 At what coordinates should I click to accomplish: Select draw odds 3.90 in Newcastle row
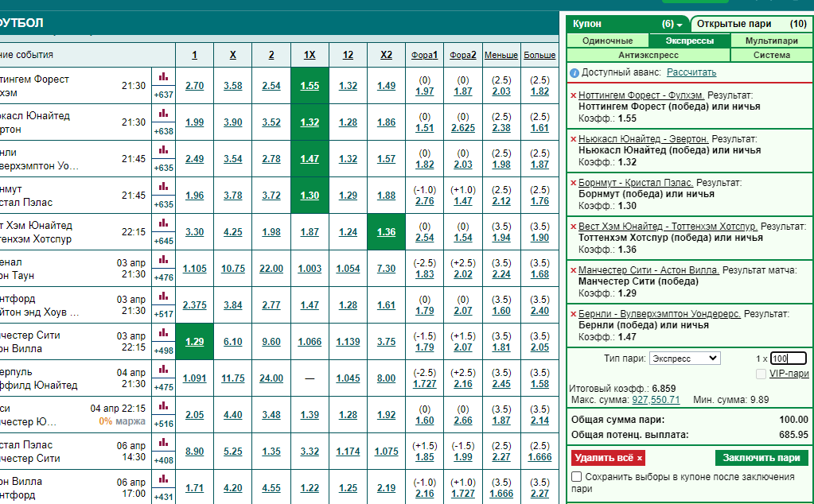pyautogui.click(x=233, y=122)
